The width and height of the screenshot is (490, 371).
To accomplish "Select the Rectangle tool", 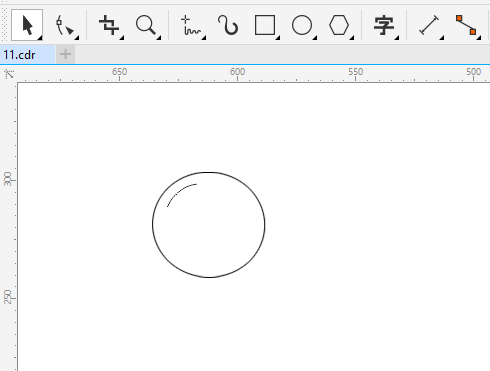I will point(265,25).
